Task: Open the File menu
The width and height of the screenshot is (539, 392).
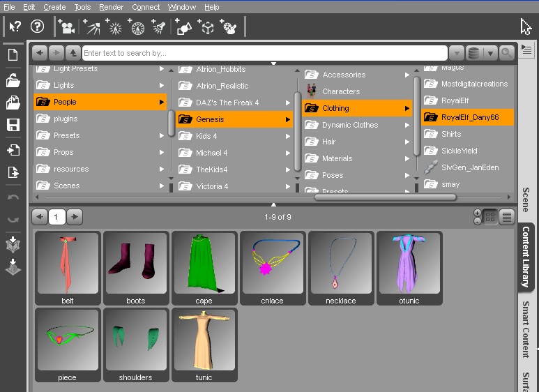Action: coord(9,7)
